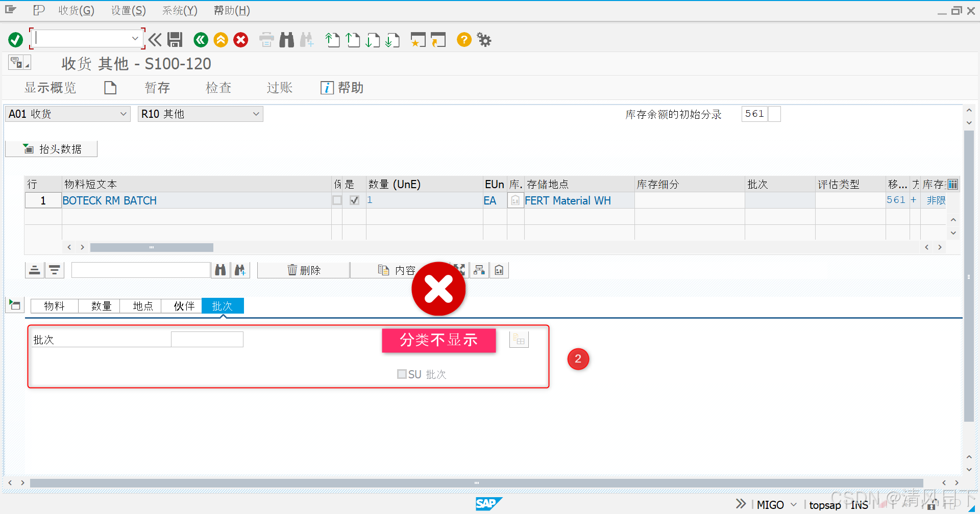Click the red Cancel icon in toolbar
Viewport: 980px width, 514px height.
pyautogui.click(x=241, y=39)
